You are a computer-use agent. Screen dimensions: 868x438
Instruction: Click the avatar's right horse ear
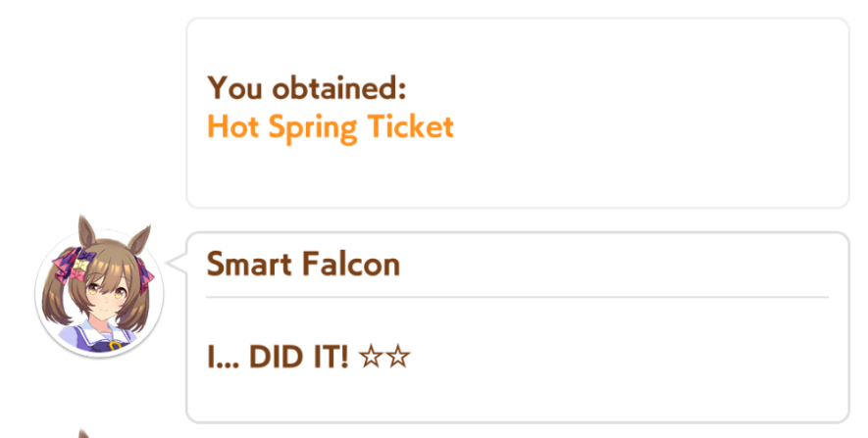(x=138, y=237)
